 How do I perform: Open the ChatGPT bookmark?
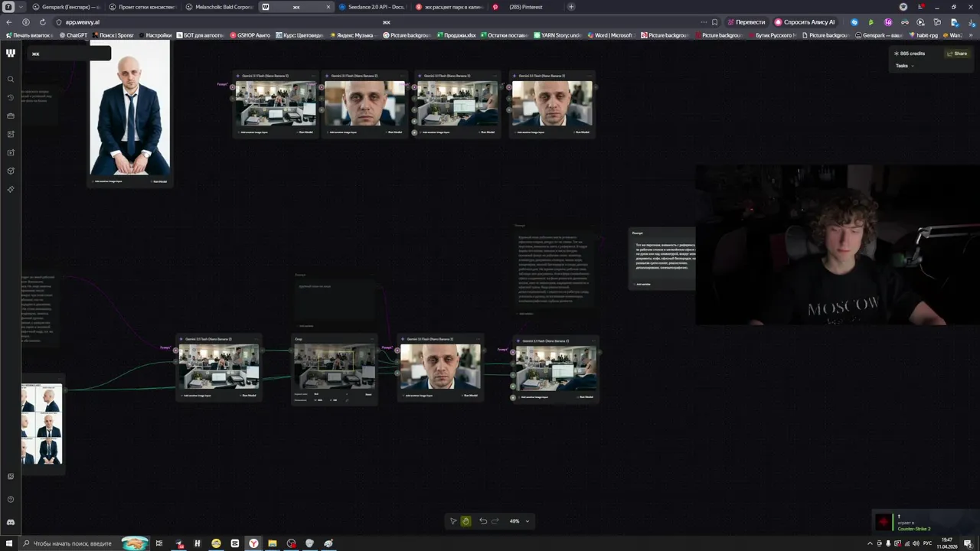73,35
